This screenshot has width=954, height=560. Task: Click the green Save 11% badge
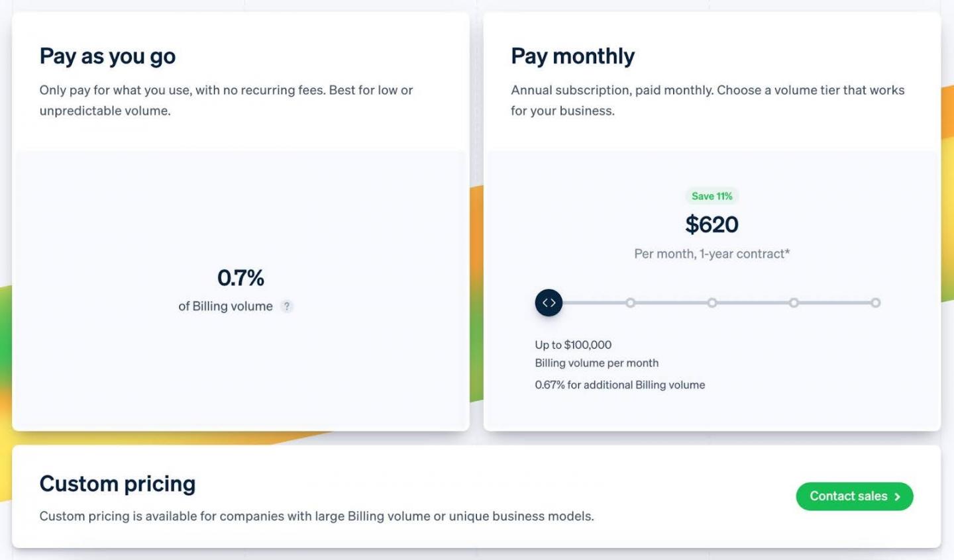712,196
